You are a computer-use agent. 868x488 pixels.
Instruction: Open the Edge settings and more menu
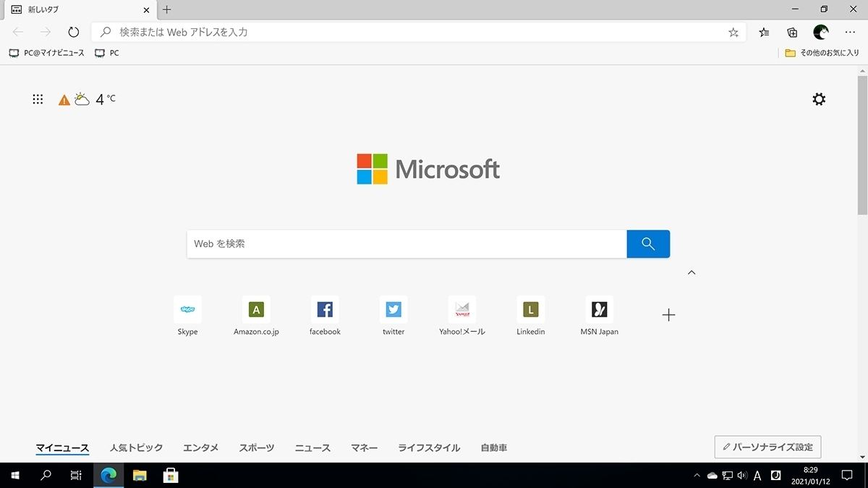[x=850, y=33]
